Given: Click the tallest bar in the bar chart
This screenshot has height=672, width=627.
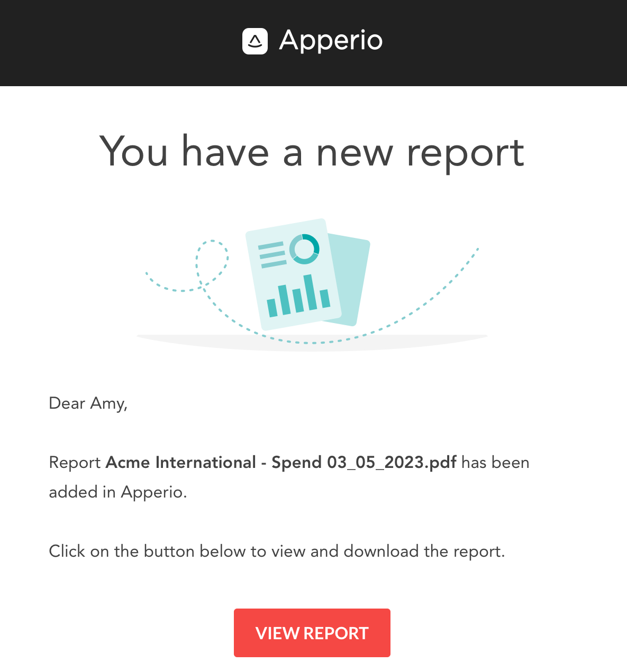Looking at the screenshot, I should click(x=310, y=292).
